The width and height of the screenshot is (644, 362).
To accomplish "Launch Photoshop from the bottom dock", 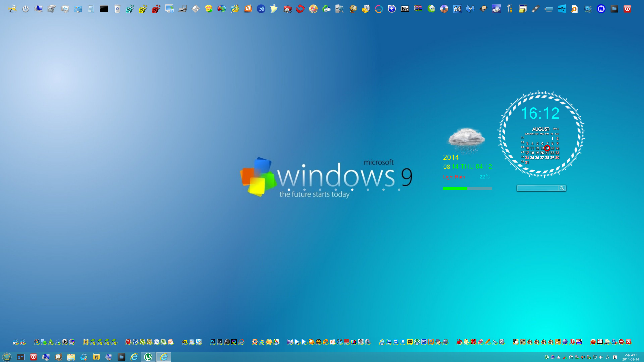I will [213, 342].
